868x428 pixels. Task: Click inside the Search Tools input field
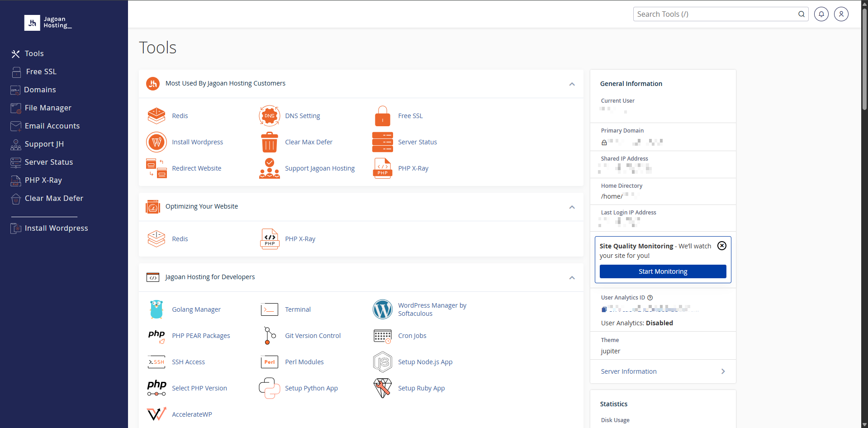click(x=710, y=14)
